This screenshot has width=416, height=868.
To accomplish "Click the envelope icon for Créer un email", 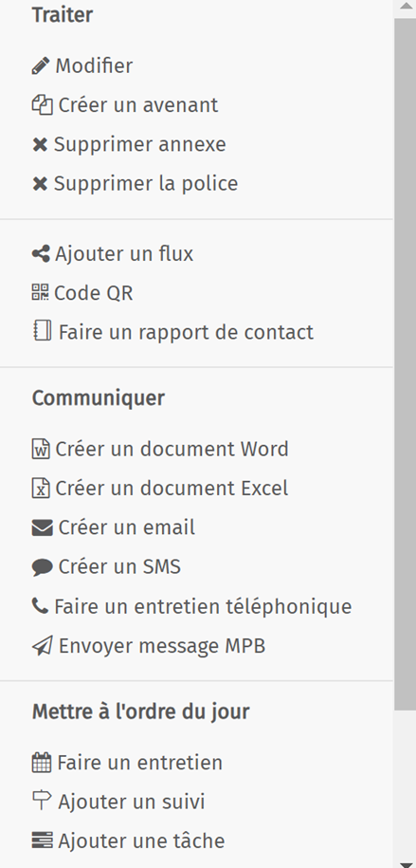I will click(42, 528).
